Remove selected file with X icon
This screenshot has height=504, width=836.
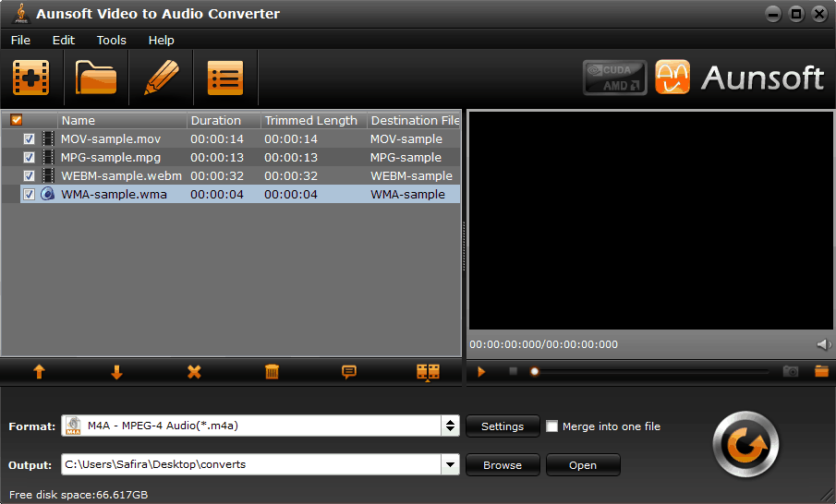coord(194,372)
